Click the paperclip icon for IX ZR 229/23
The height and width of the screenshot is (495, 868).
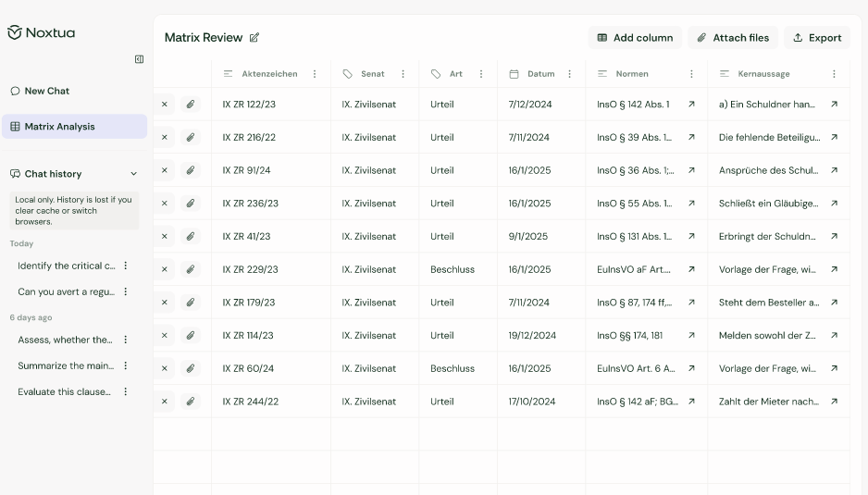[x=190, y=269]
